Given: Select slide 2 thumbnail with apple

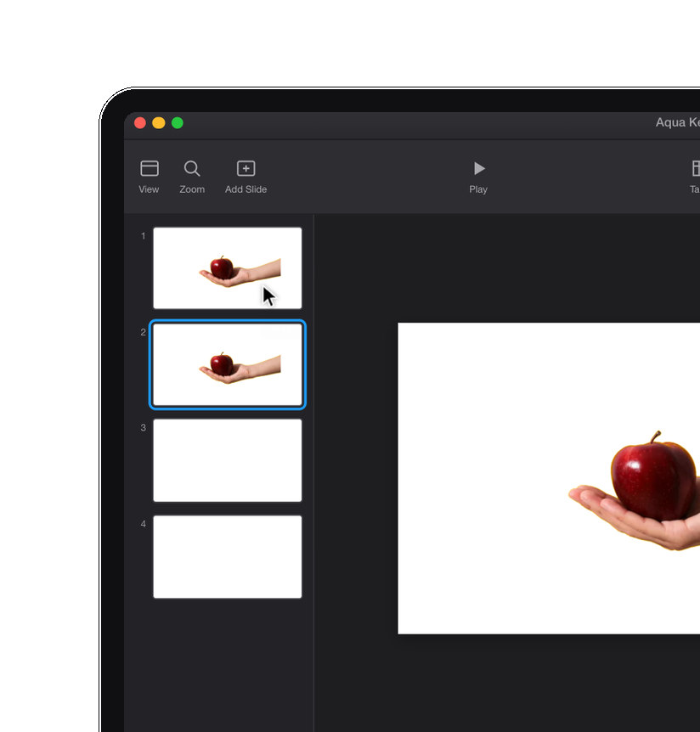Looking at the screenshot, I should pos(228,364).
